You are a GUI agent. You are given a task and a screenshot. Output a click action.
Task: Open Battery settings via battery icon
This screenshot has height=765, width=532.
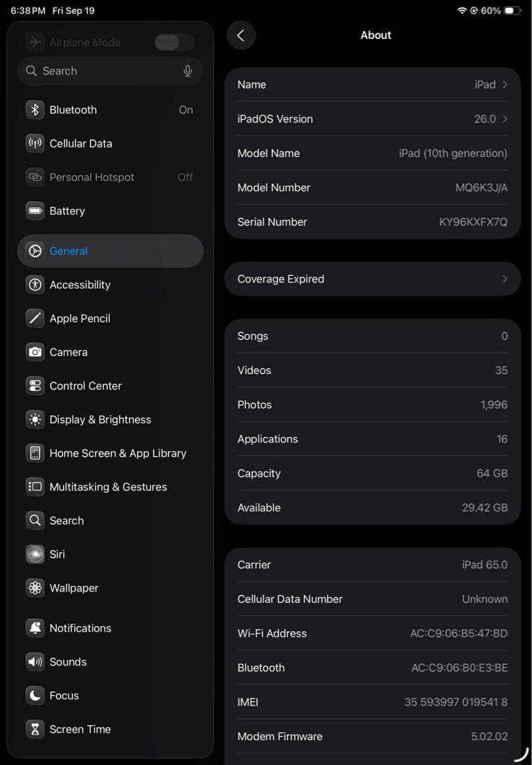[35, 210]
